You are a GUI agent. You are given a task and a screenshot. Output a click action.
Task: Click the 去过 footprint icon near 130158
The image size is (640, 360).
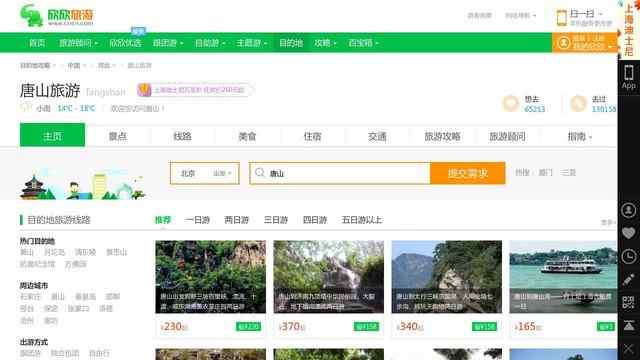click(578, 104)
